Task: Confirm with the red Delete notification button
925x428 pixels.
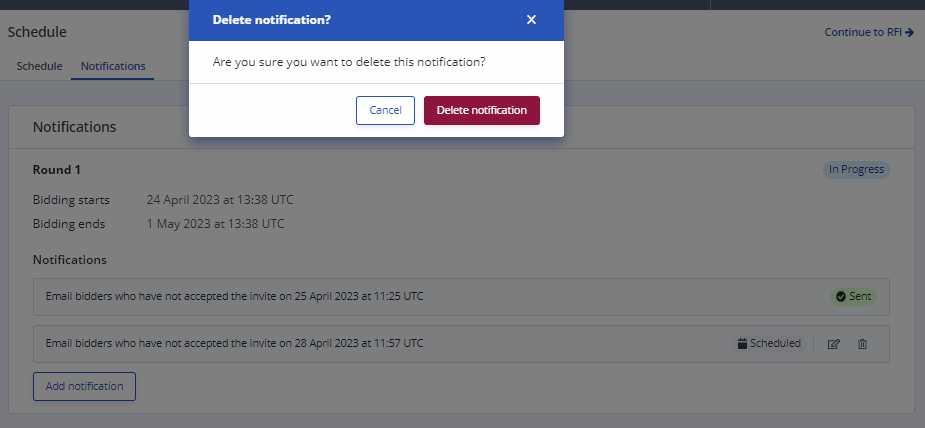Action: click(481, 110)
